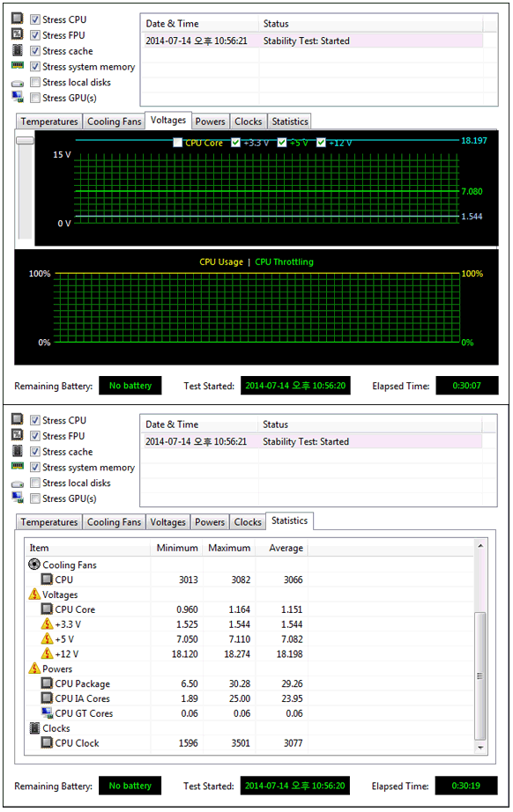Sort statistics by the Maximum column header
This screenshot has height=812, width=513.
229,548
